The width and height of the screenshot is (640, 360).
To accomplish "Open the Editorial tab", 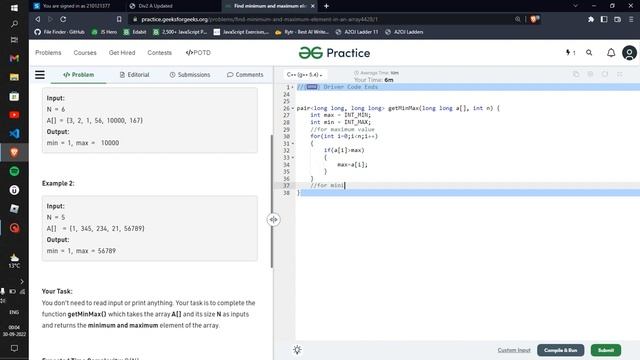I will pos(134,75).
